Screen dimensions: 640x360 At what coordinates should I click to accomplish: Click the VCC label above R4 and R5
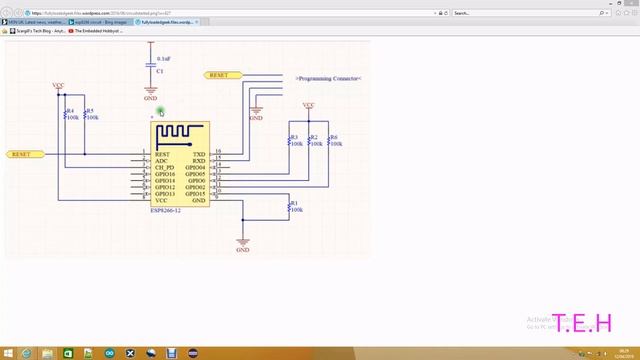pos(58,85)
